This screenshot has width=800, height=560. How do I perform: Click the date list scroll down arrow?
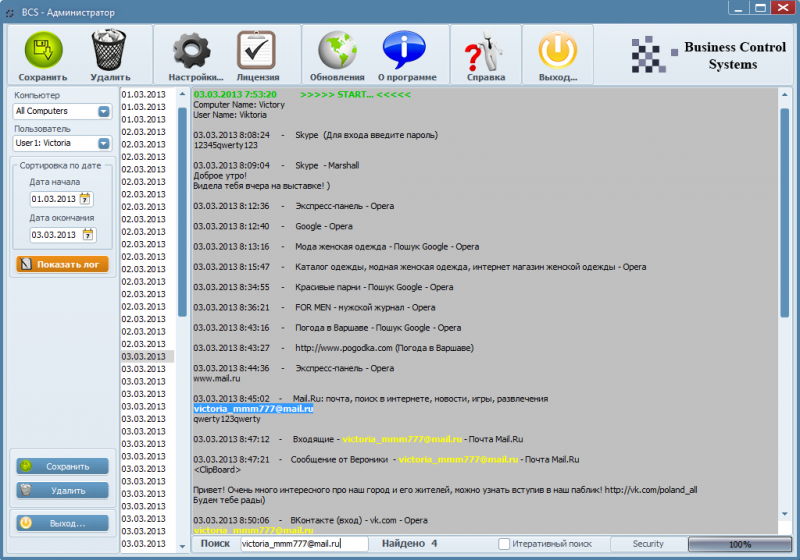[182, 546]
